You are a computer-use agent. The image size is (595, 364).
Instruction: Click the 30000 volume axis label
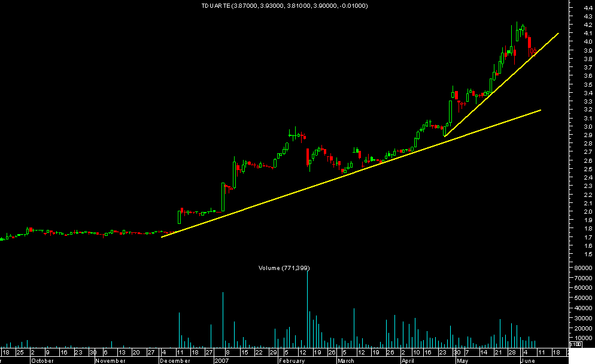point(583,318)
